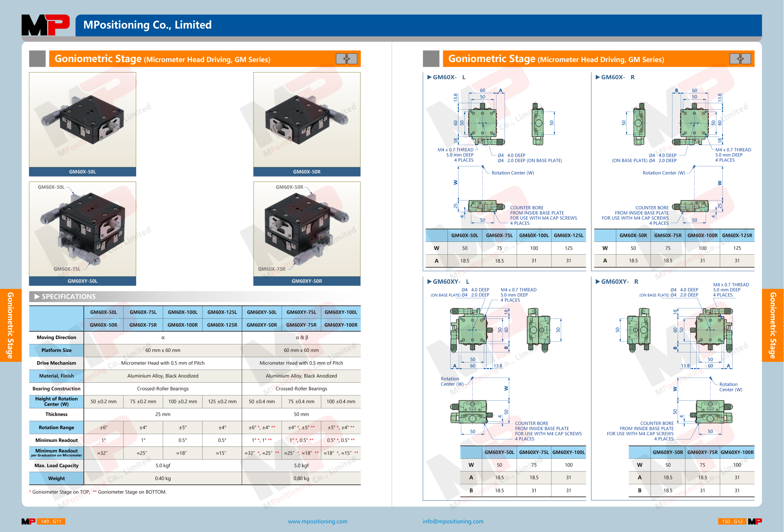Click the info@mpositioning.com email link
Screen dimensions: 784x532
tap(453, 521)
